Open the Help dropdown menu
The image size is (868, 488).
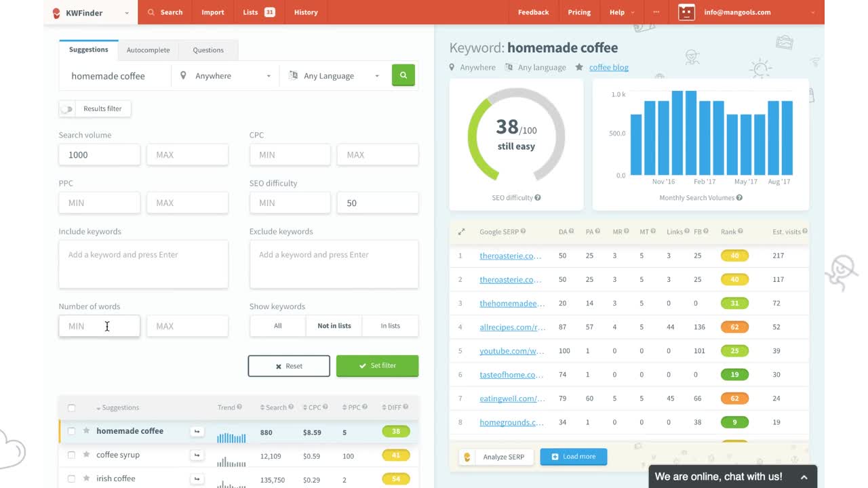[x=622, y=12]
